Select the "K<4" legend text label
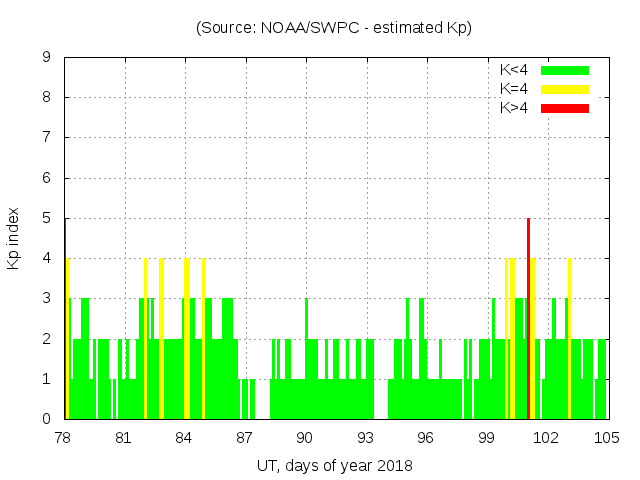640x480 pixels. (514, 70)
